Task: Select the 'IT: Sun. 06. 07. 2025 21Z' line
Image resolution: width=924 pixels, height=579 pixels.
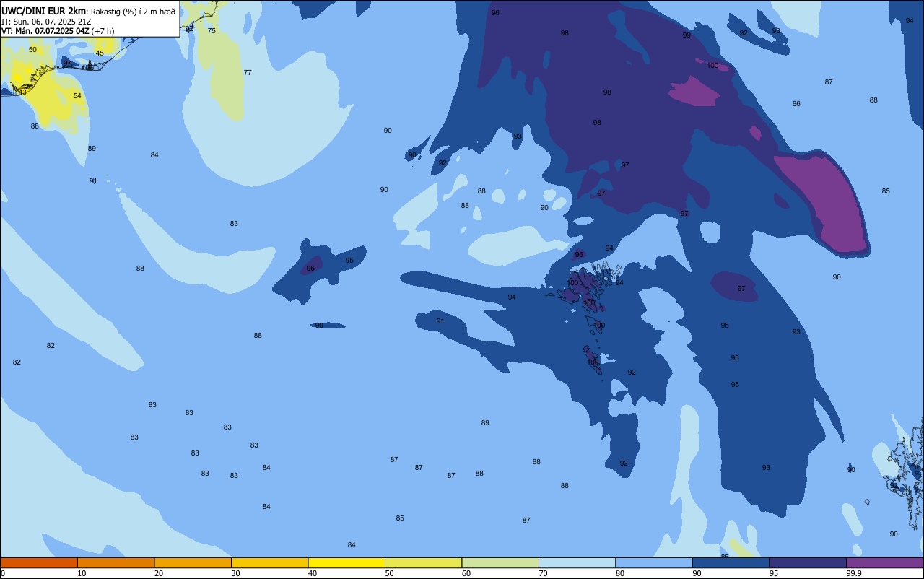Action: point(46,22)
